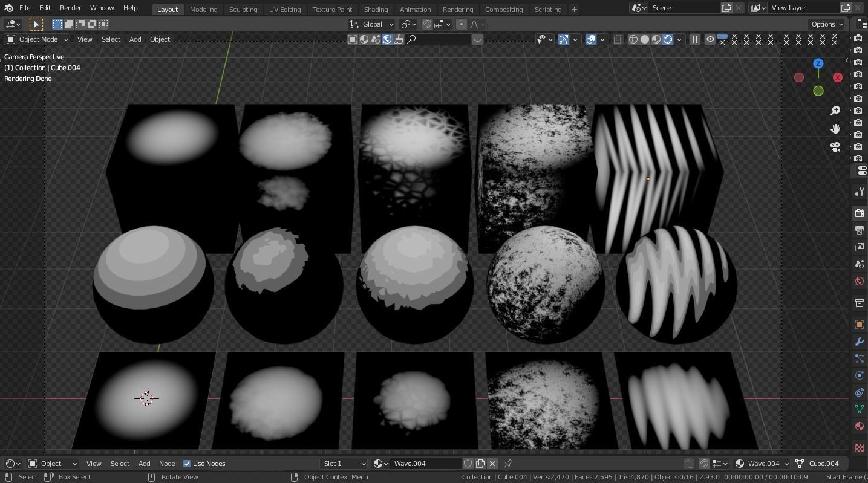Open the Slot 1 material slot dropdown
The height and width of the screenshot is (483, 868).
tap(344, 464)
